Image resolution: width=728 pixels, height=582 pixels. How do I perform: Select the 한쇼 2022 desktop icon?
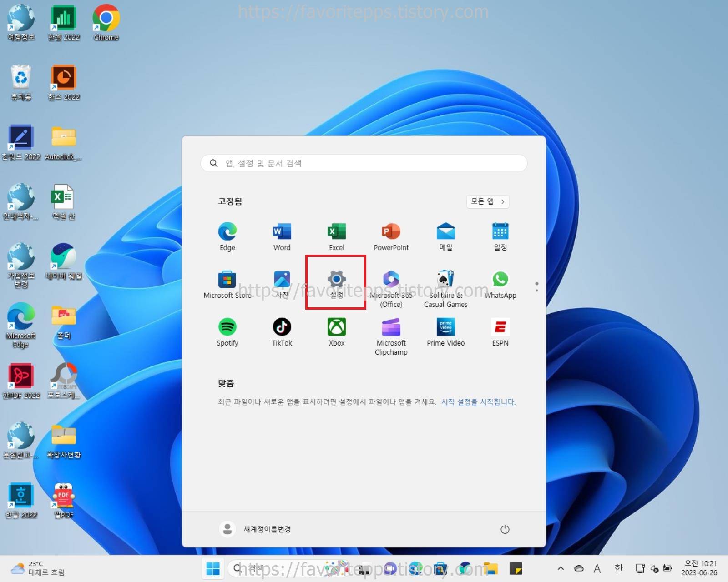point(64,82)
